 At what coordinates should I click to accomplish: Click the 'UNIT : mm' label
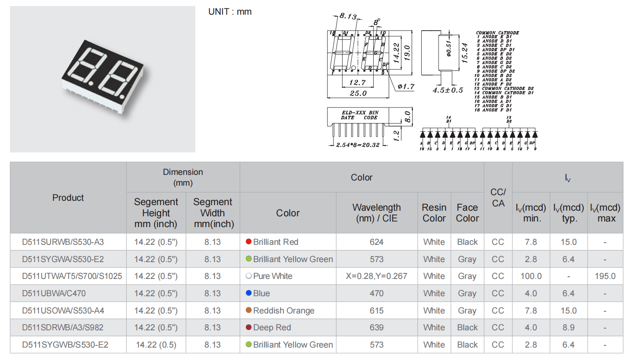coord(230,12)
